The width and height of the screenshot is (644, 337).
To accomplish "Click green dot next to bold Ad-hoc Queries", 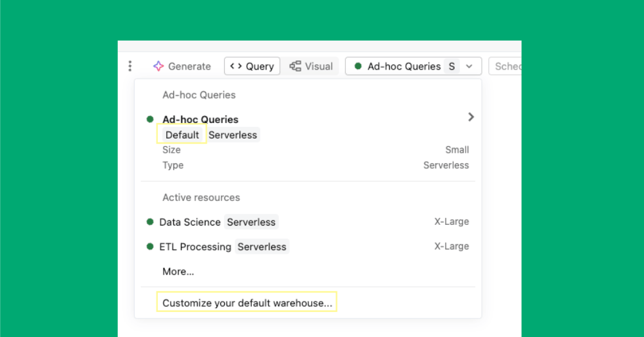I will [150, 119].
